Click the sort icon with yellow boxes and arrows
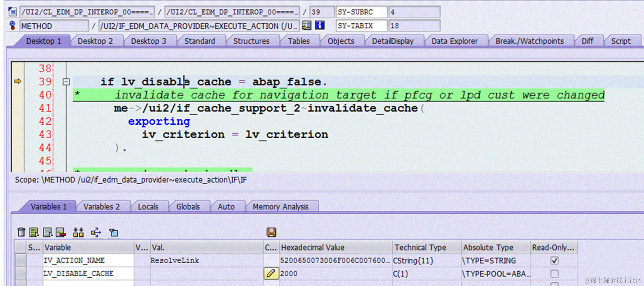The image size is (644, 286). point(78,232)
